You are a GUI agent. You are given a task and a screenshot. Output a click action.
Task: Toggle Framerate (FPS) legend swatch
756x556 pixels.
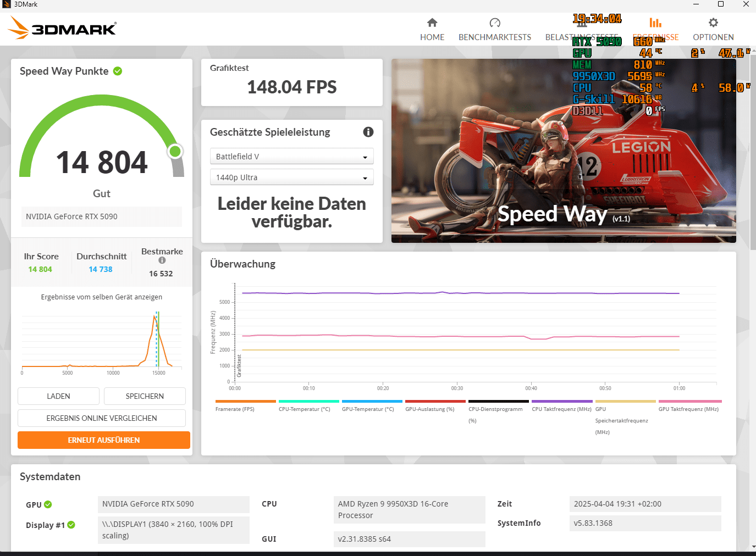245,401
